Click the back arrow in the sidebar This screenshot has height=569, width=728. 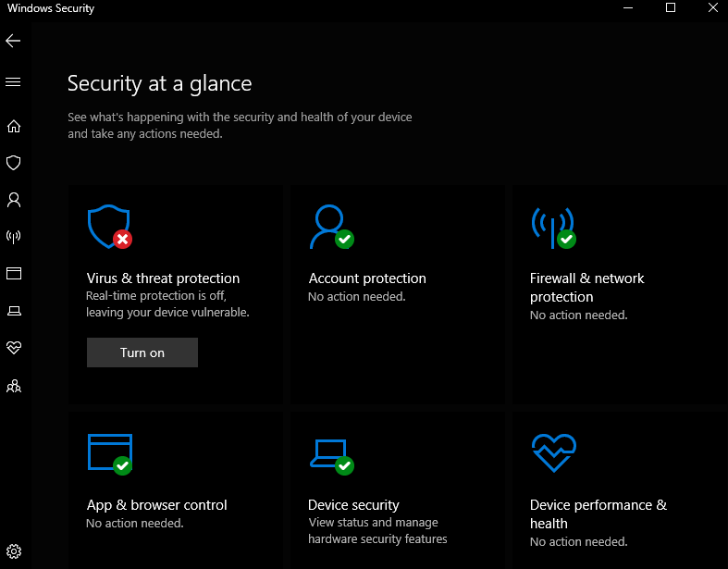13,41
